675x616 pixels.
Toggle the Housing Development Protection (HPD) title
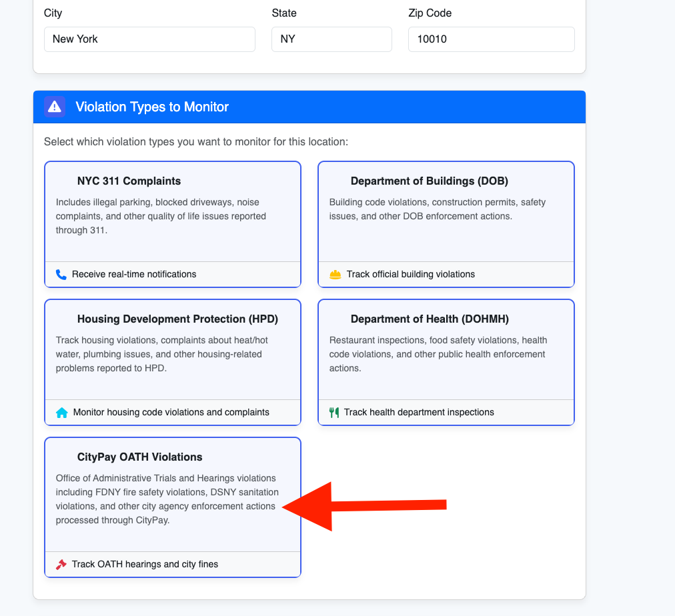point(177,319)
